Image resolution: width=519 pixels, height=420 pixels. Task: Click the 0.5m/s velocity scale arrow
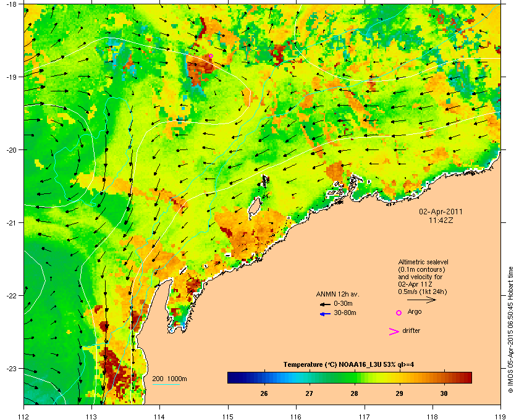tap(421, 300)
